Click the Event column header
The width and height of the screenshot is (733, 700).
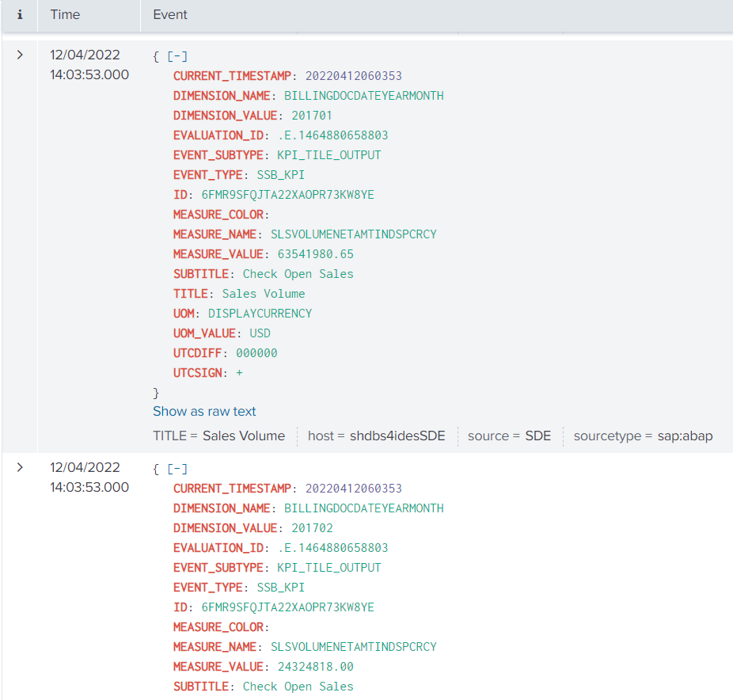[x=169, y=14]
